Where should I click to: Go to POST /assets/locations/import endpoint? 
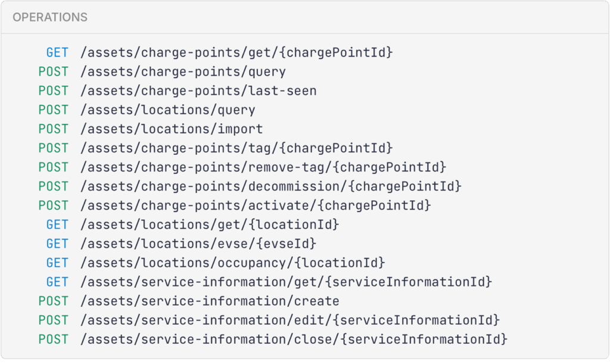click(172, 129)
